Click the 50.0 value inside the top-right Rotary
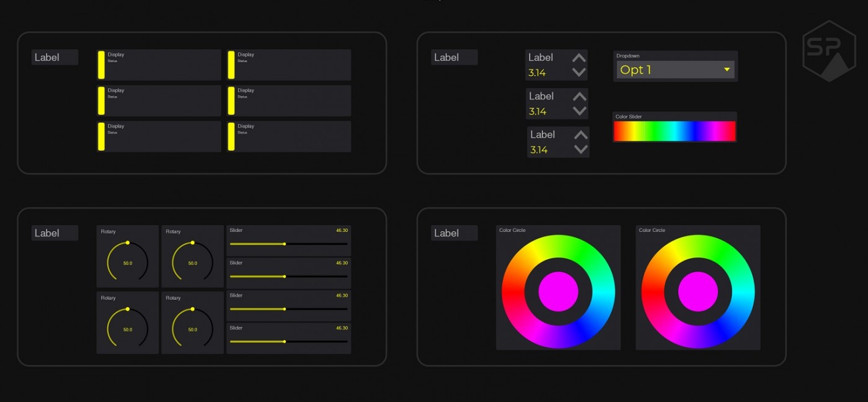Viewport: 868px width, 402px height. pos(193,263)
